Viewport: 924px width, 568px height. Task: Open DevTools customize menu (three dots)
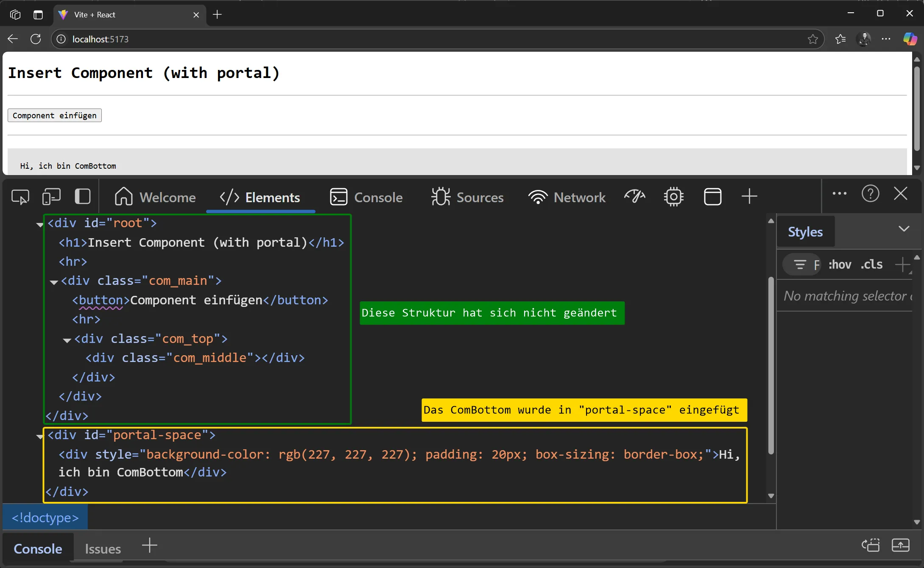[x=839, y=194]
